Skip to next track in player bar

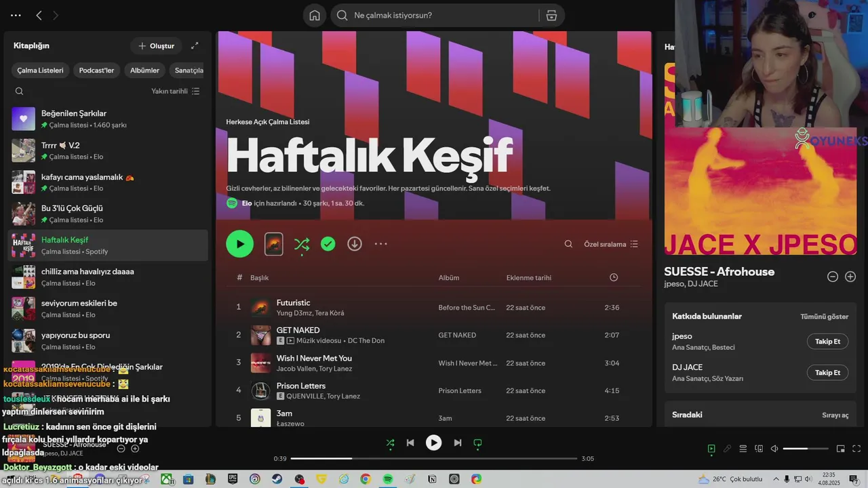pyautogui.click(x=458, y=443)
